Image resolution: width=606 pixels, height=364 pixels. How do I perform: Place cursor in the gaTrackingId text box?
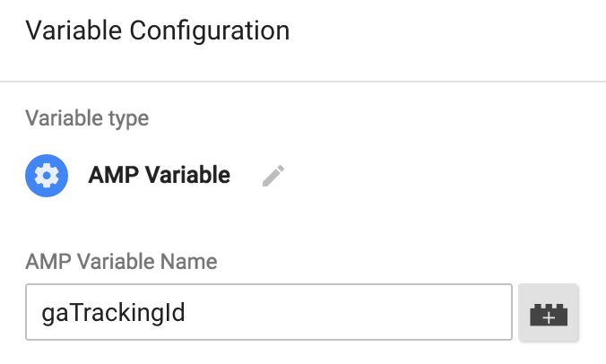[269, 312]
